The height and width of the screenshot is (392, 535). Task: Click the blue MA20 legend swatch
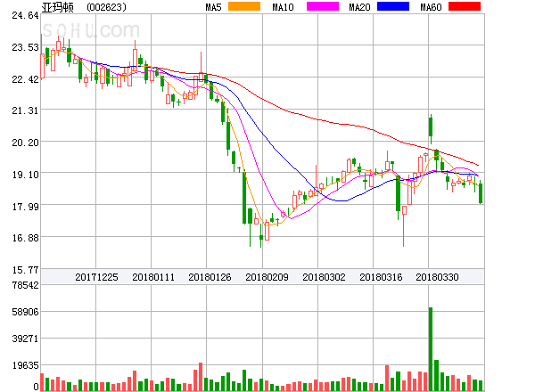click(393, 6)
